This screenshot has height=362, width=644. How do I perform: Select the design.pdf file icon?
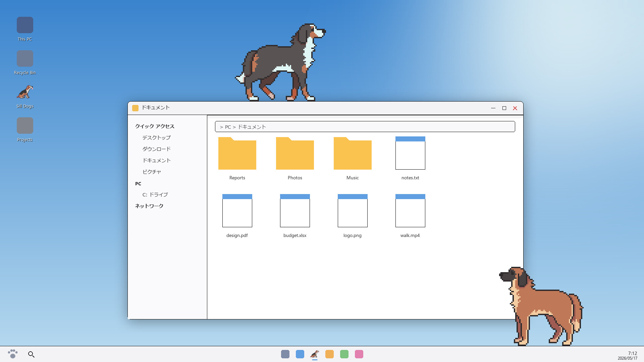237,210
